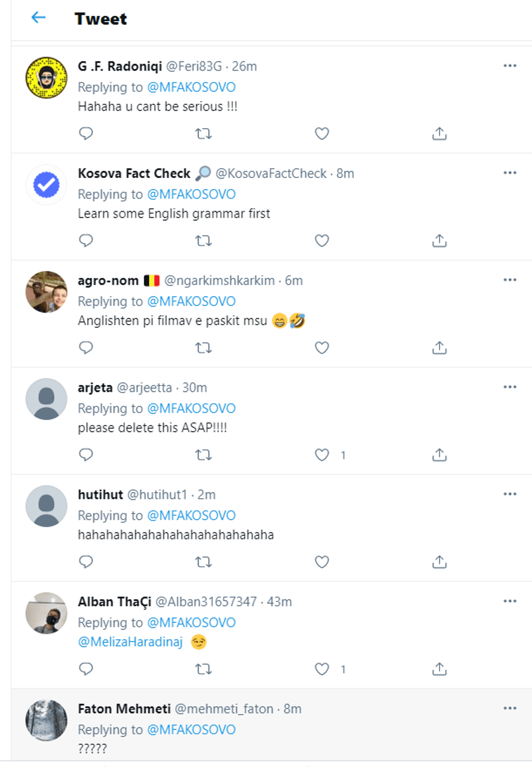Screen dimensions: 532x767
Task: Like Alban ThaÇi's reply
Action: (x=321, y=669)
